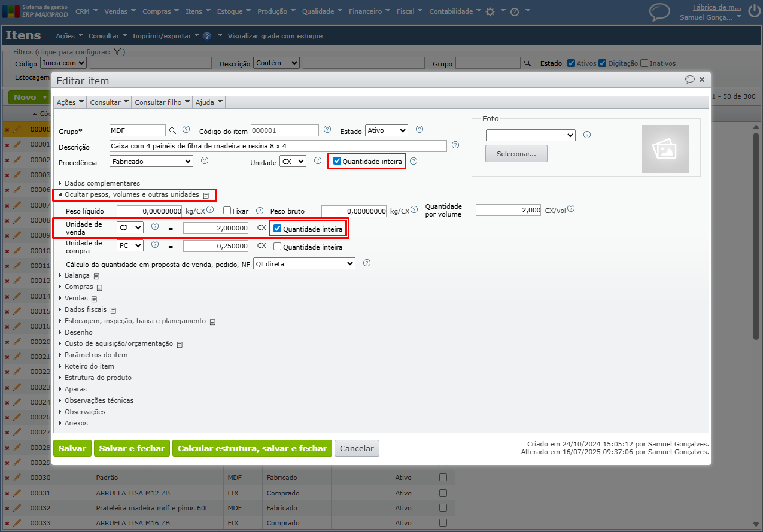Open the Qt direta calculation dropdown
The image size is (763, 532).
pyautogui.click(x=304, y=263)
